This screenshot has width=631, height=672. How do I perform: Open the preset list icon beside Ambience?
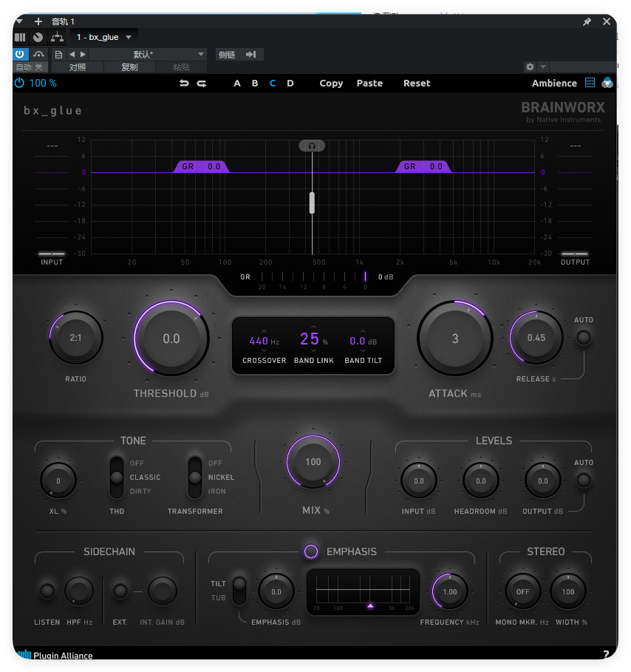coord(590,83)
